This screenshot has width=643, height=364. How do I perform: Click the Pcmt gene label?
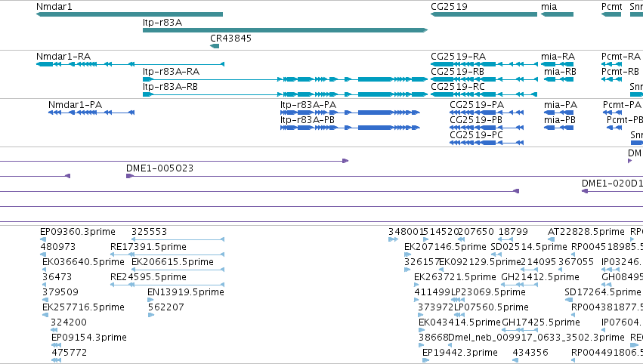pos(612,7)
